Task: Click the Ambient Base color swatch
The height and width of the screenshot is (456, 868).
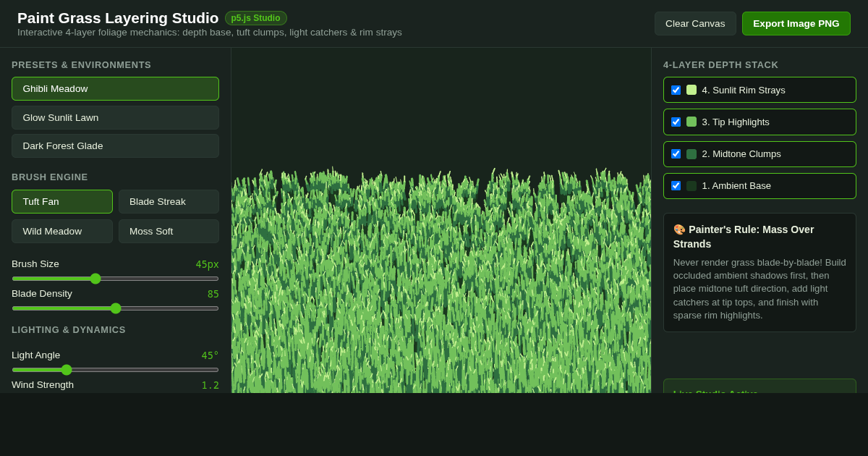Action: tap(692, 185)
